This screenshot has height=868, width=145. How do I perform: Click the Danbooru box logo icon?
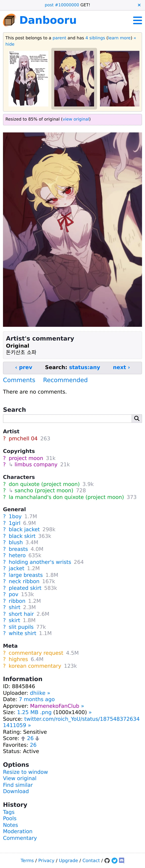(x=9, y=20)
